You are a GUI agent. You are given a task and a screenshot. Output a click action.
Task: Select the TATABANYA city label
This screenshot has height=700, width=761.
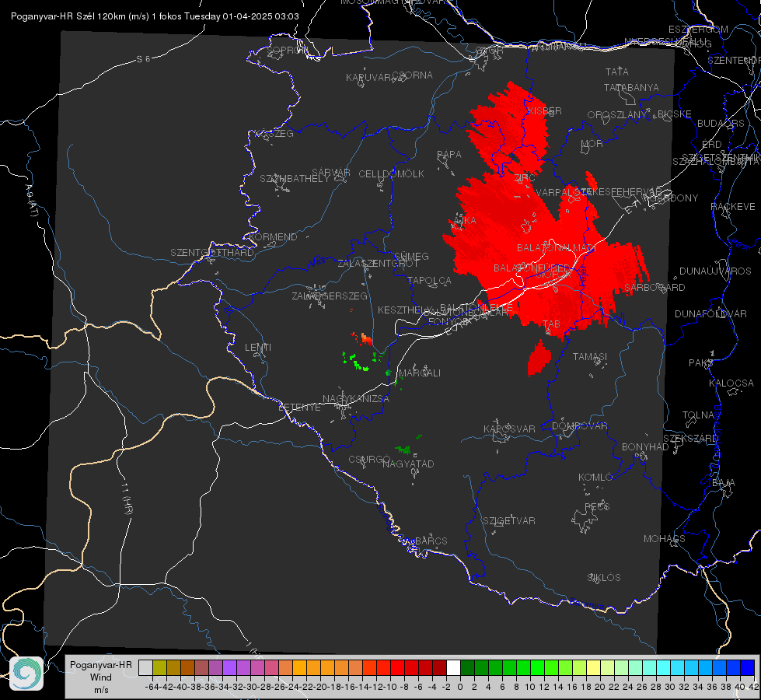[631, 87]
